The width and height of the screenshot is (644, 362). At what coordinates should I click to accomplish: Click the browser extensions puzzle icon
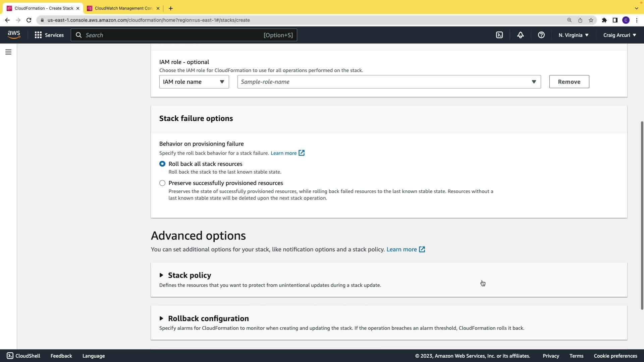pyautogui.click(x=604, y=20)
